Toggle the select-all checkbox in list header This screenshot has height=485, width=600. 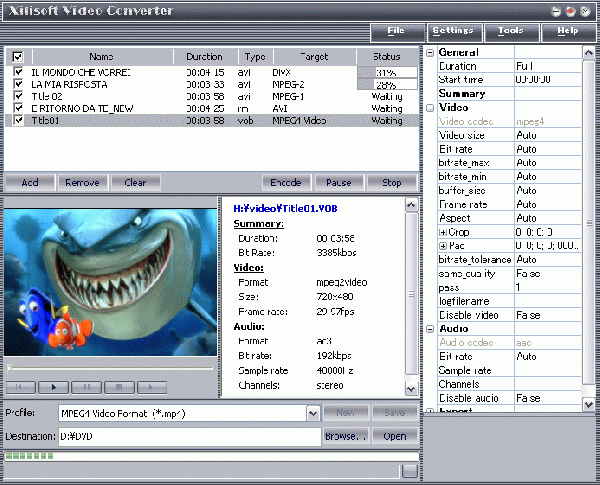tap(17, 57)
